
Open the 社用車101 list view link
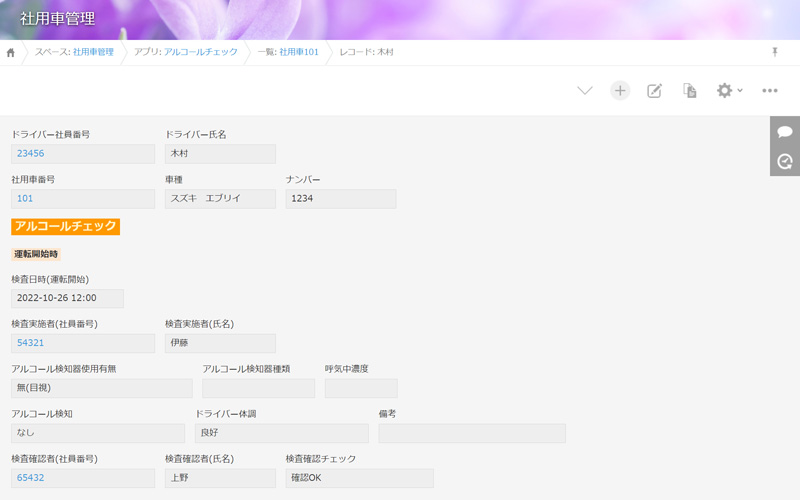(298, 52)
